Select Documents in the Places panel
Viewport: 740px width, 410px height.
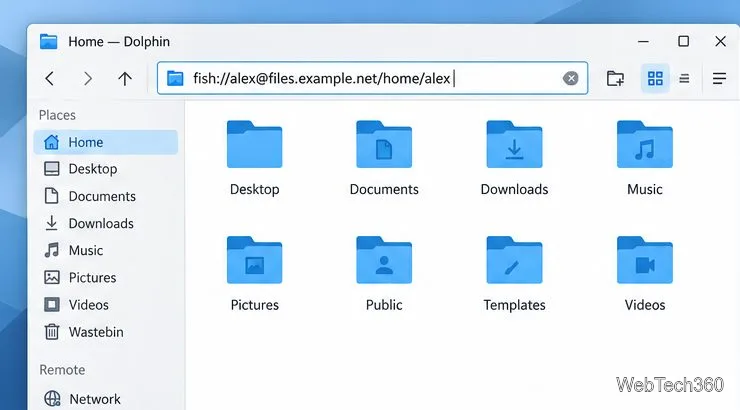coord(106,196)
